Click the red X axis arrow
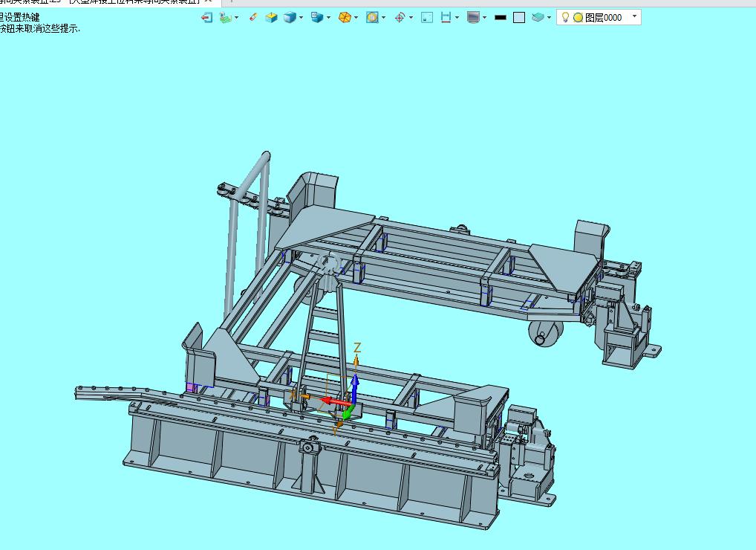756x550 pixels. (x=336, y=401)
